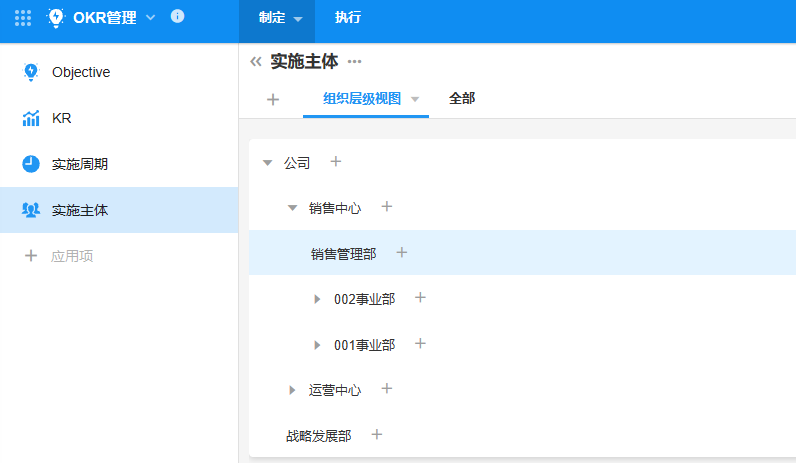Viewport: 796px width, 463px height.
Task: Select the KR chart icon in sidebar
Action: (31, 118)
